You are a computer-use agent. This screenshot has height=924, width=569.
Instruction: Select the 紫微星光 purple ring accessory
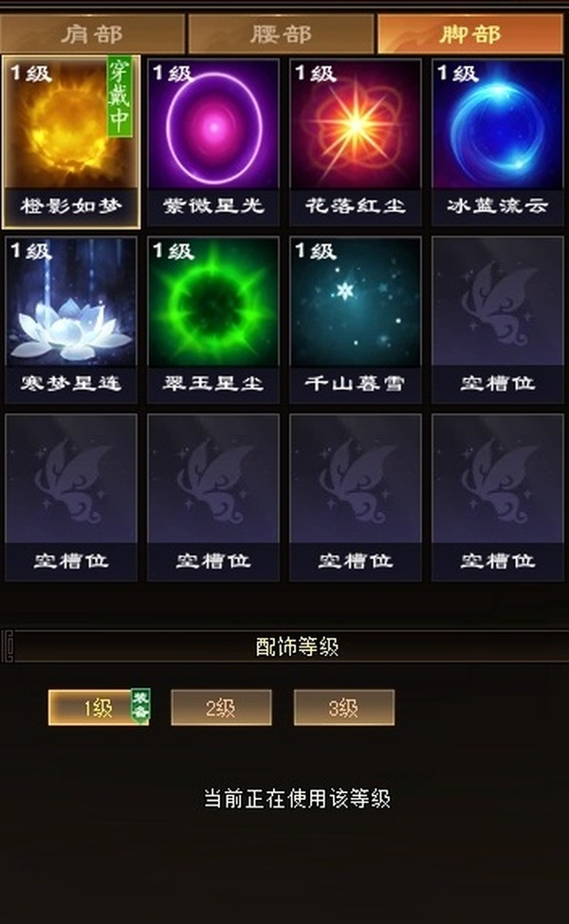(212, 142)
